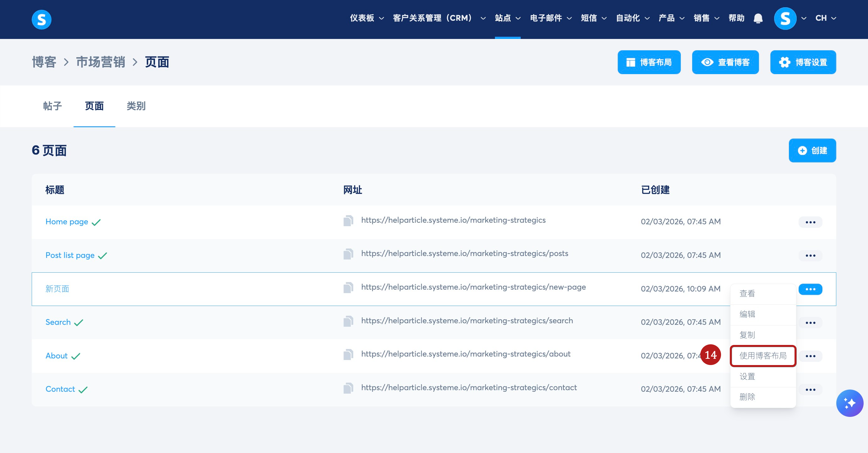Screen dimensions: 868x453
Task: Expand the CH language dropdown
Action: pyautogui.click(x=825, y=18)
